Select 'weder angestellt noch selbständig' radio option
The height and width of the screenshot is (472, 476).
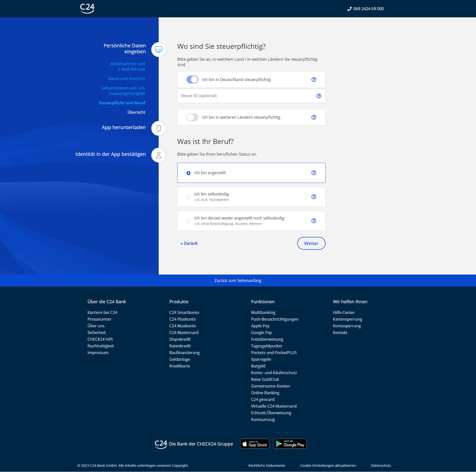[x=188, y=221]
